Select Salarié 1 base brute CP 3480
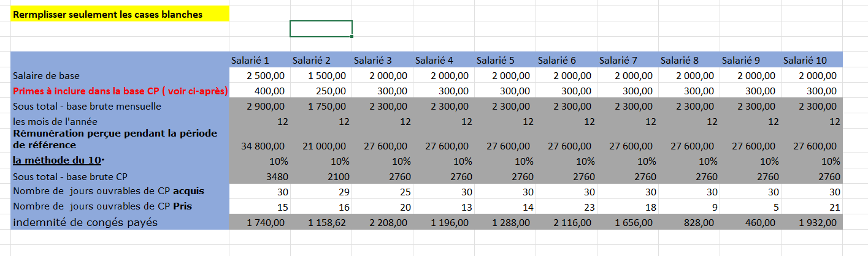The width and height of the screenshot is (868, 256). point(273,177)
